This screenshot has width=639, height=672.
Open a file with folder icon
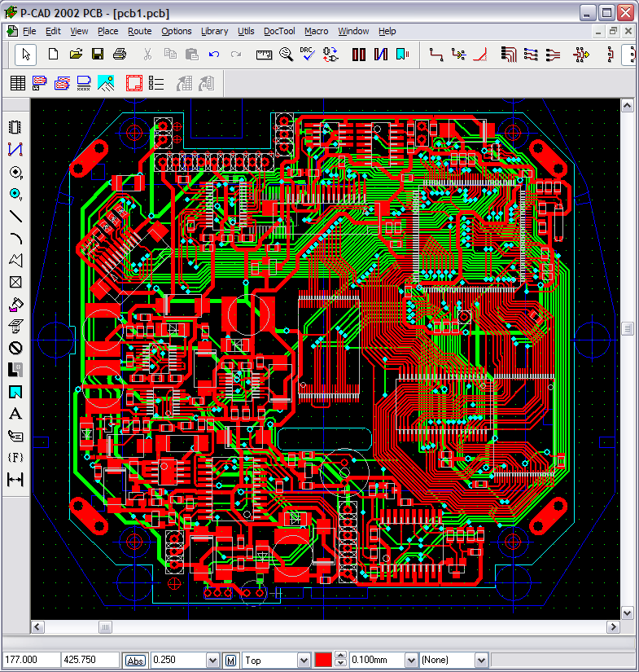[76, 55]
